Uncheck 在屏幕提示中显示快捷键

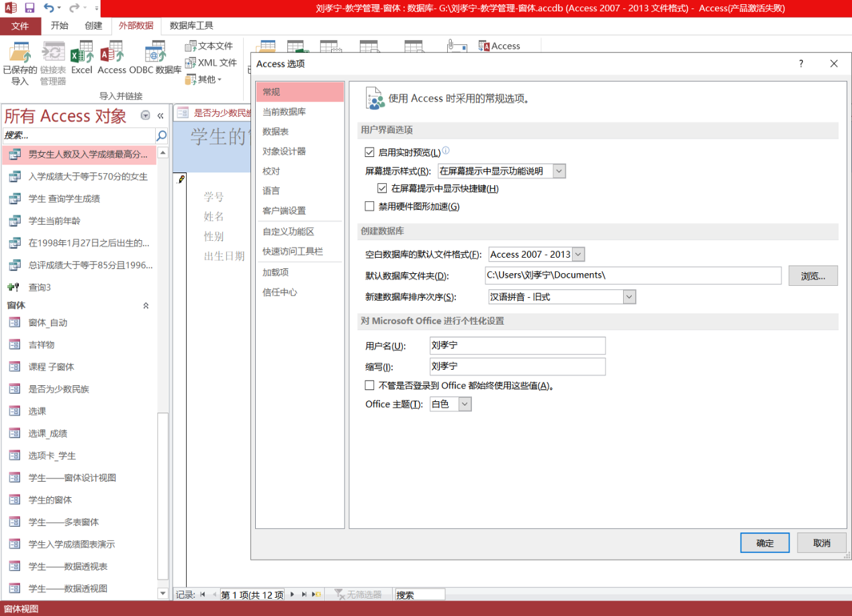383,189
